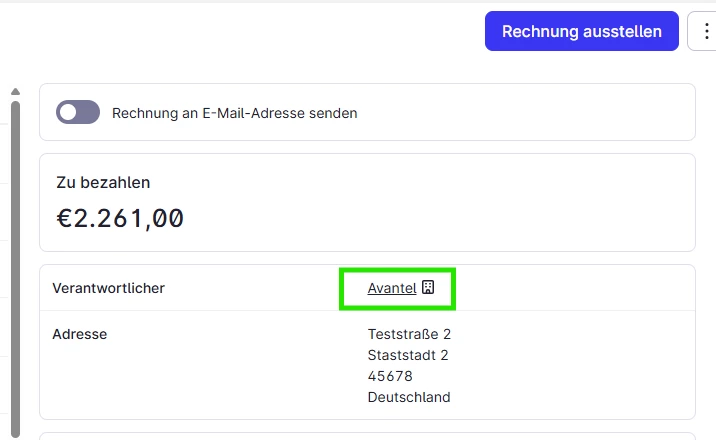This screenshot has height=440, width=716.
Task: Click the partially visible card at bottom
Action: [x=367, y=436]
